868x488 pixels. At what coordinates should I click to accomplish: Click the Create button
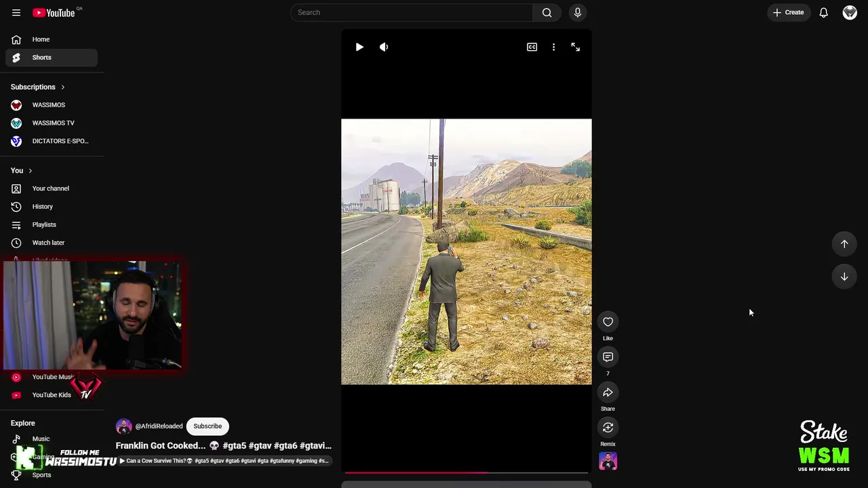788,12
